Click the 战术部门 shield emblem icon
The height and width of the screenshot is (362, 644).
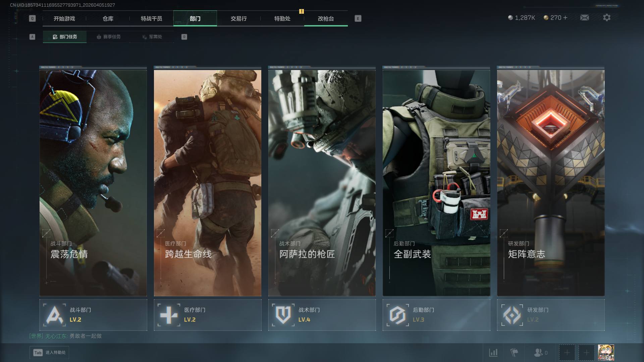click(x=283, y=315)
